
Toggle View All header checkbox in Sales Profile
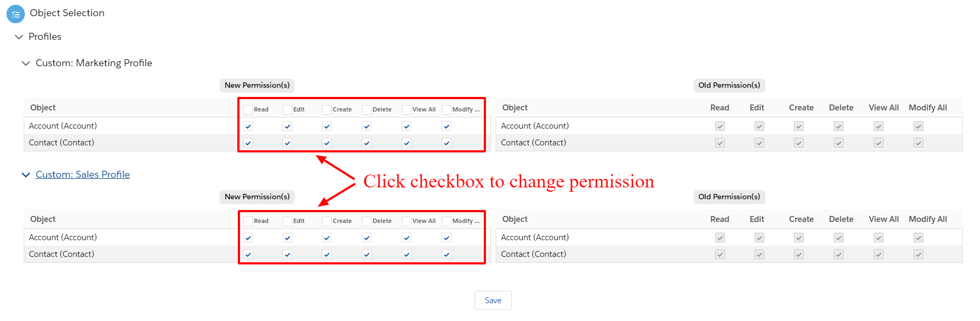point(407,221)
